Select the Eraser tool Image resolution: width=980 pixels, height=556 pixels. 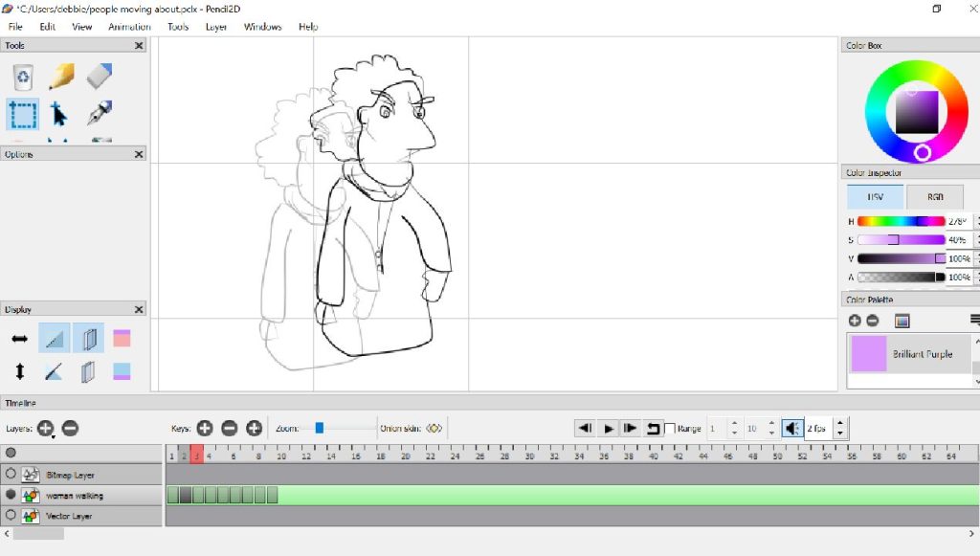click(99, 77)
